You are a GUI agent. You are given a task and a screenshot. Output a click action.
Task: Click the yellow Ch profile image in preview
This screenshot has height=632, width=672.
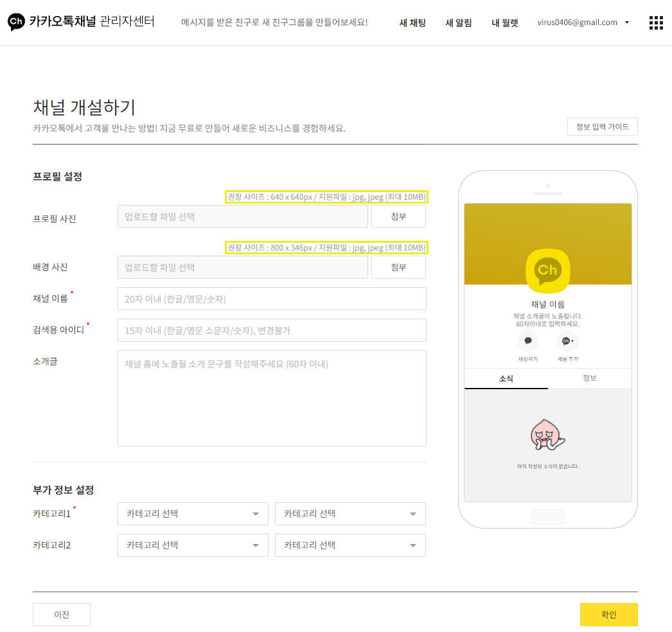[548, 270]
